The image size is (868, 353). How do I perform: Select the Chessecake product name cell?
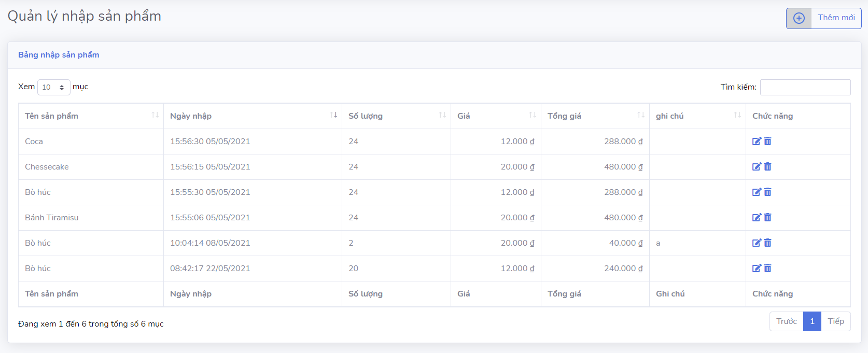click(x=91, y=167)
